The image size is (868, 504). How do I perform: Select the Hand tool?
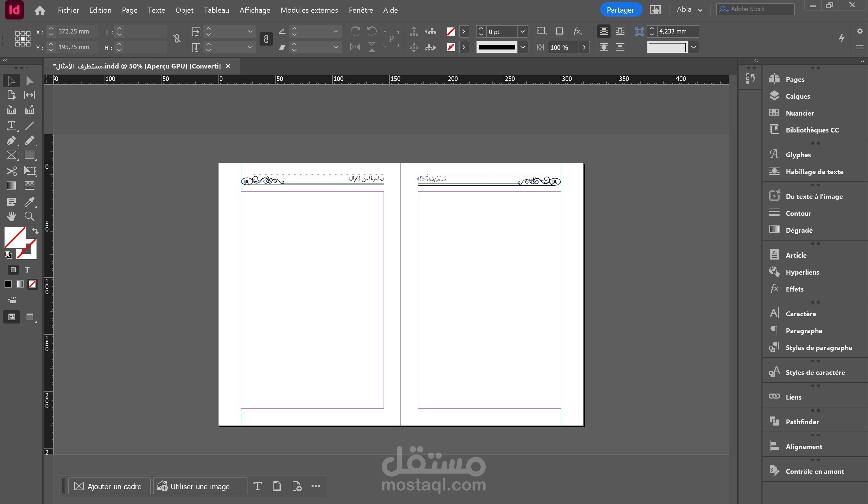(x=11, y=216)
